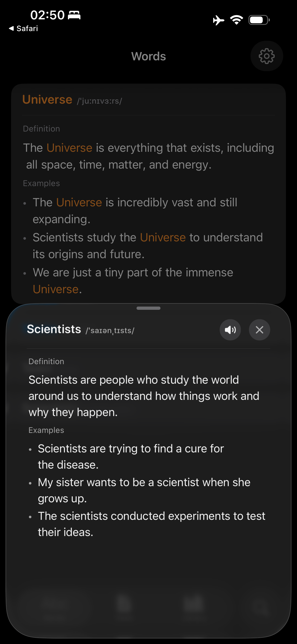This screenshot has height=644, width=297.
Task: Tap the sheet's drag handle bar
Action: [x=148, y=308]
